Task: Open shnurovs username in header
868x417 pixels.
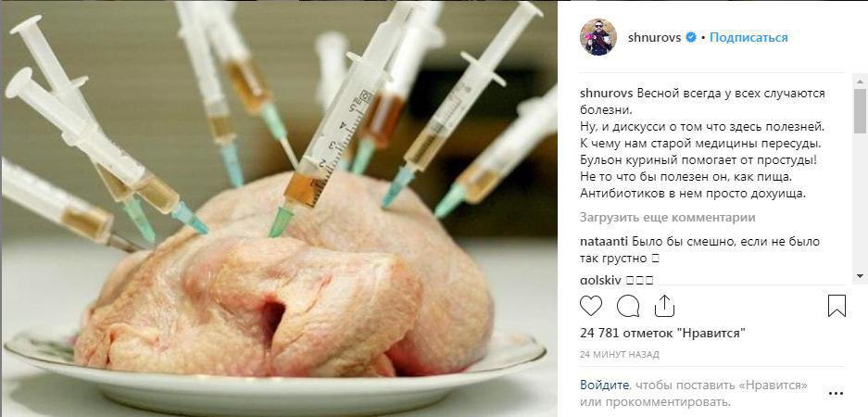Action: [654, 38]
